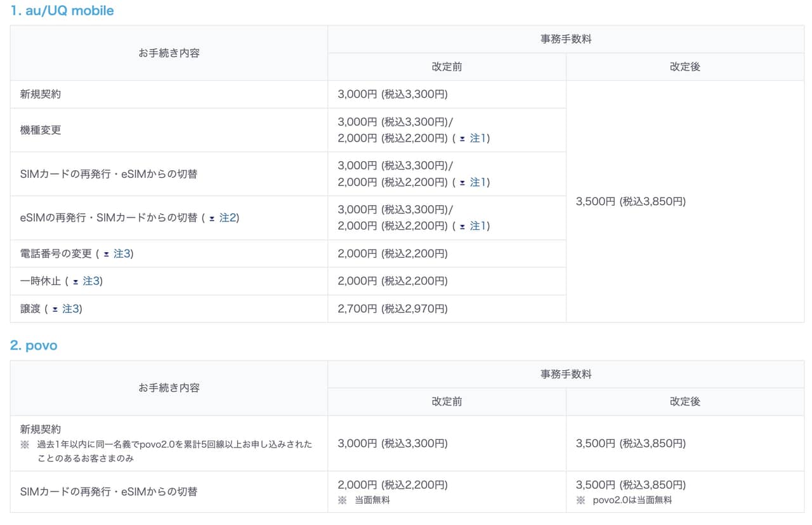Click the "1. au/UQ mobile" heading
This screenshot has height=525, width=812.
[62, 11]
